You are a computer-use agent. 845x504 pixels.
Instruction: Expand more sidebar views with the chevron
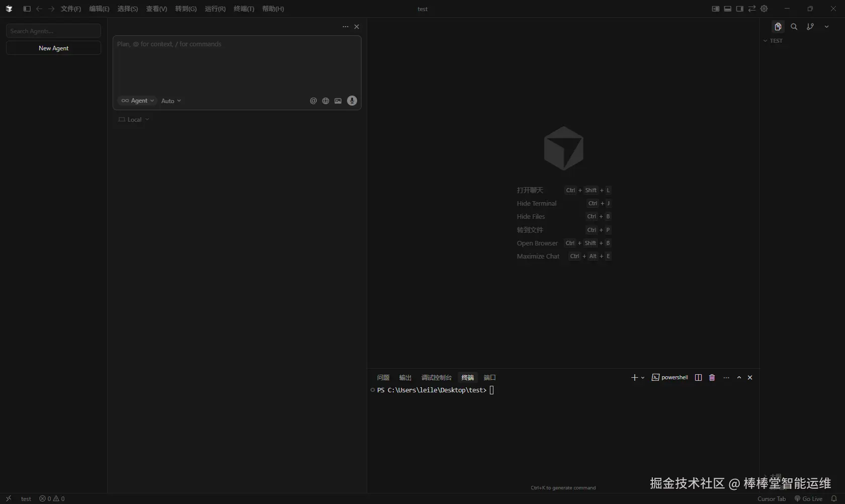click(x=826, y=27)
